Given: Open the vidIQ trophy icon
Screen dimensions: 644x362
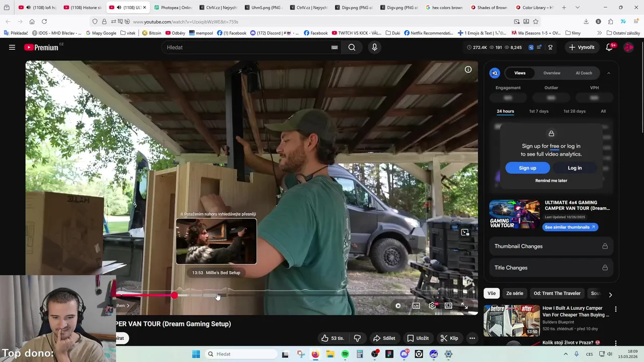Looking at the screenshot, I should point(550,47).
